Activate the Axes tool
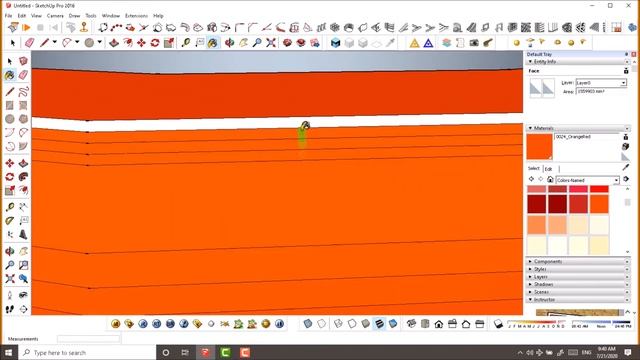This screenshot has width=640, height=360. [x=10, y=234]
